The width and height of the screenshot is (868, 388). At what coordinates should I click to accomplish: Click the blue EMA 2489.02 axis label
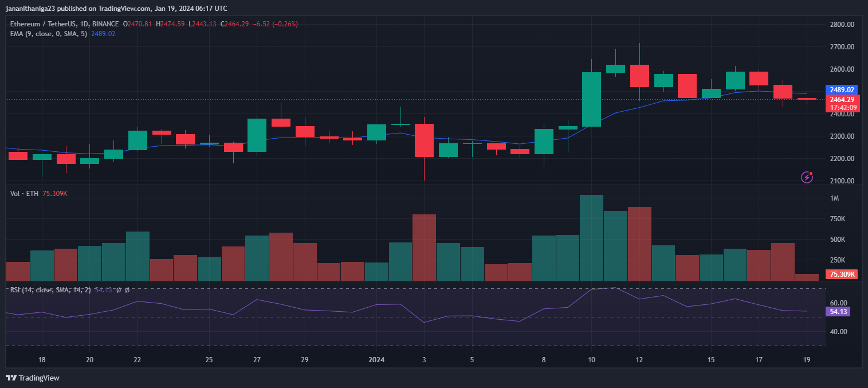[841, 90]
